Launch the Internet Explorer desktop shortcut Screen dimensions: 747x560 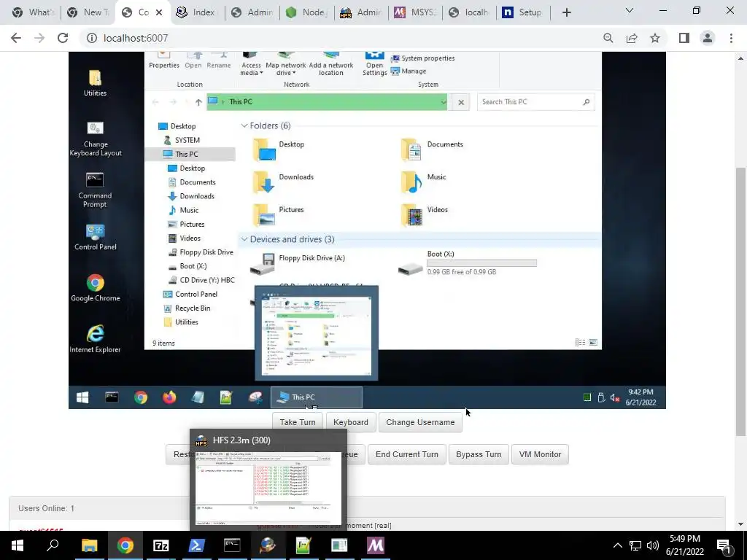[x=95, y=338]
